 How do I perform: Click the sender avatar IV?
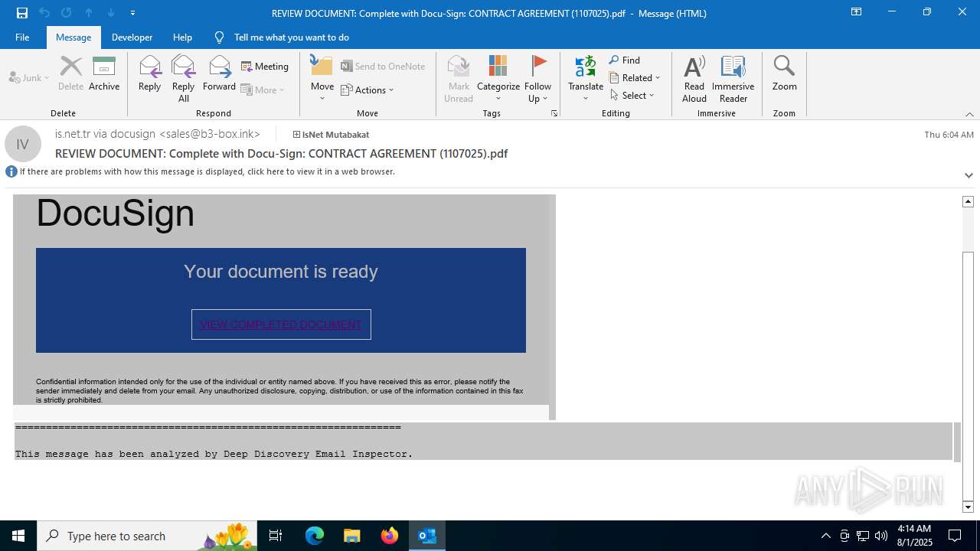pos(23,144)
